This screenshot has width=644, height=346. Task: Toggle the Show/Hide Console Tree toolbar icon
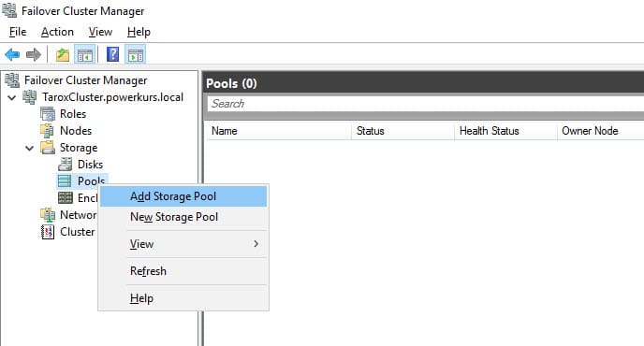[85, 54]
